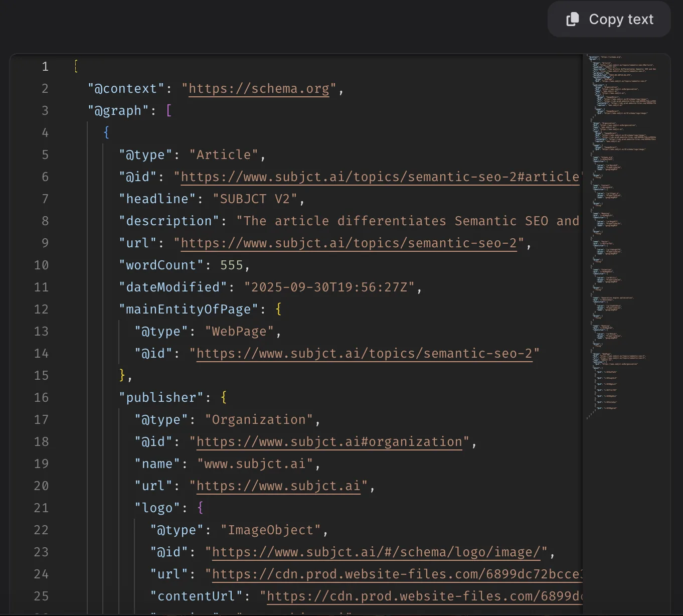Click the "mainEntityOfPage" key

click(x=189, y=310)
